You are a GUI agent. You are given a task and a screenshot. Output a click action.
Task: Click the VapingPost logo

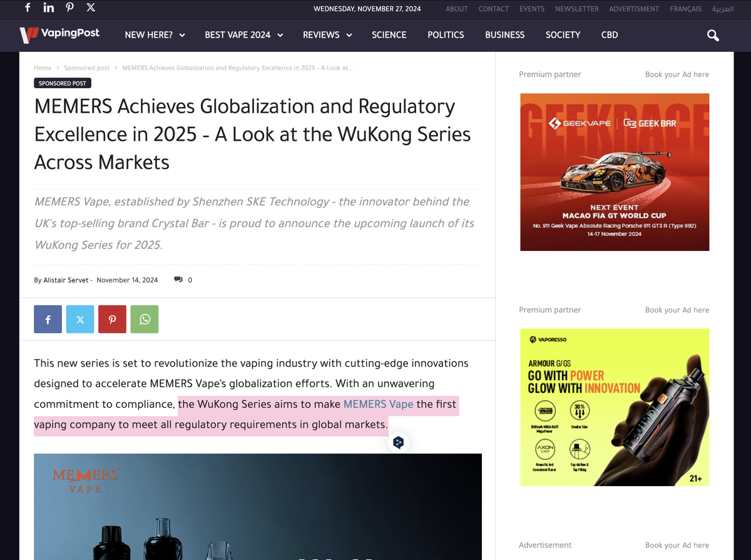click(59, 34)
